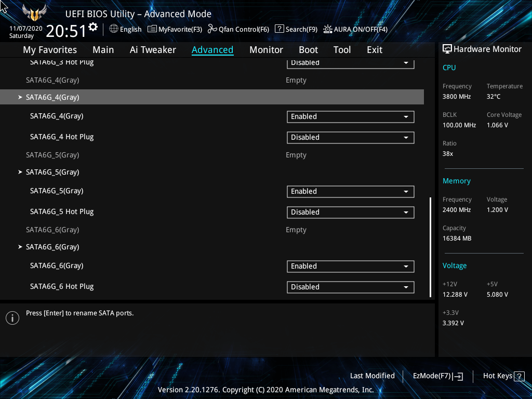Expand the SATA6G_6(Gray) rename entry
The image size is (532, 399).
[52, 247]
